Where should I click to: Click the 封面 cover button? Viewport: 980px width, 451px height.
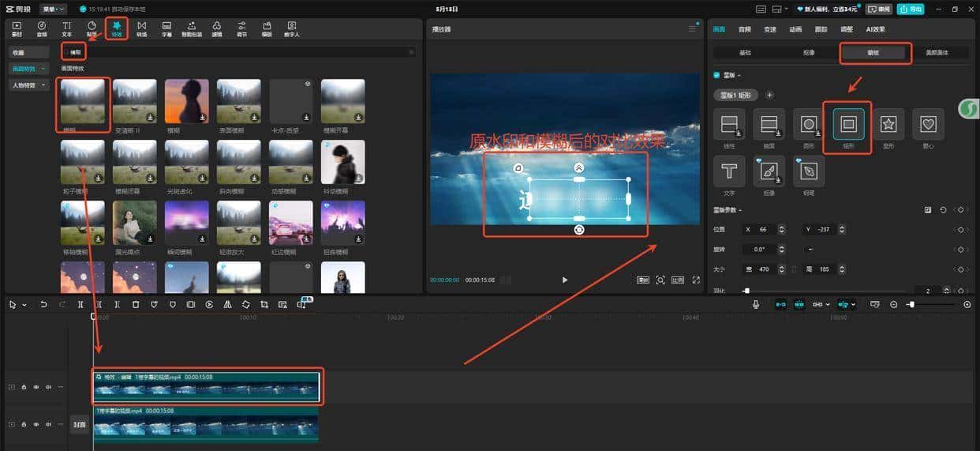point(79,425)
